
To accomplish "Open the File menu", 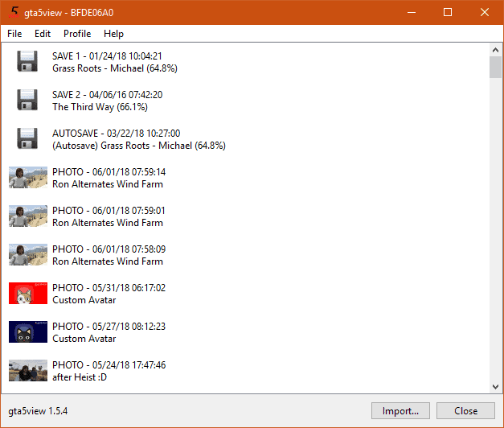I will point(14,34).
